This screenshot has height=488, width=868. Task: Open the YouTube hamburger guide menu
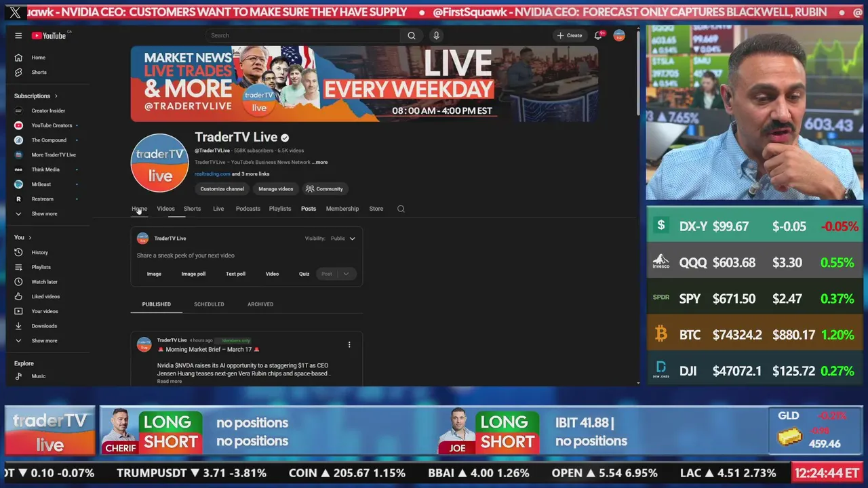[x=18, y=35]
